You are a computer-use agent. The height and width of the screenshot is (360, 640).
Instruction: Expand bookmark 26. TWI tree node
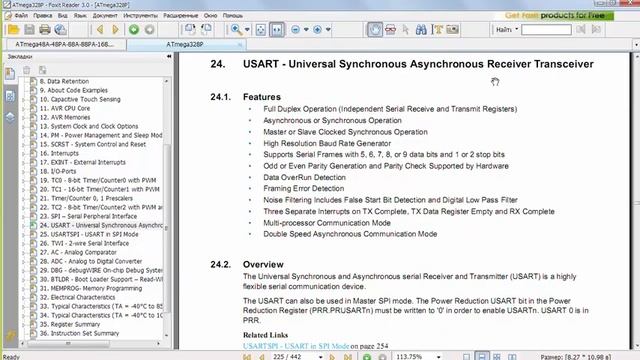click(x=24, y=243)
